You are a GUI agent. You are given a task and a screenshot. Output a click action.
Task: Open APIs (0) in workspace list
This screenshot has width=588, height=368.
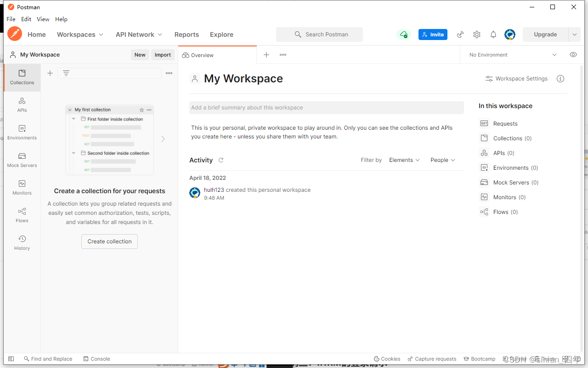497,153
